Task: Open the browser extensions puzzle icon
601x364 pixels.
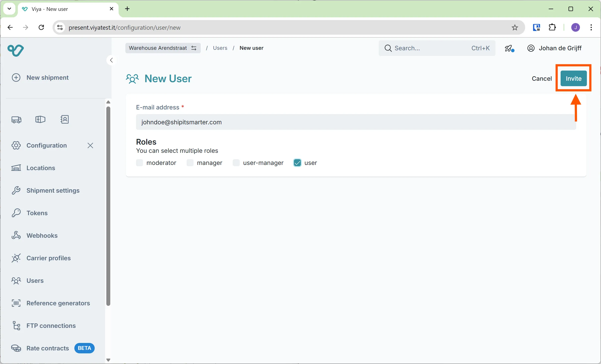Action: tap(552, 27)
